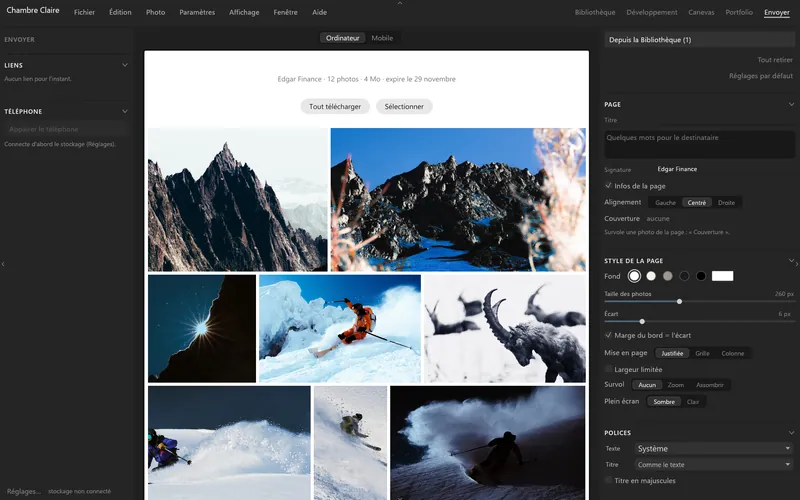800x500 pixels.
Task: Collapse the left panel arrow
Action: tap(3, 264)
